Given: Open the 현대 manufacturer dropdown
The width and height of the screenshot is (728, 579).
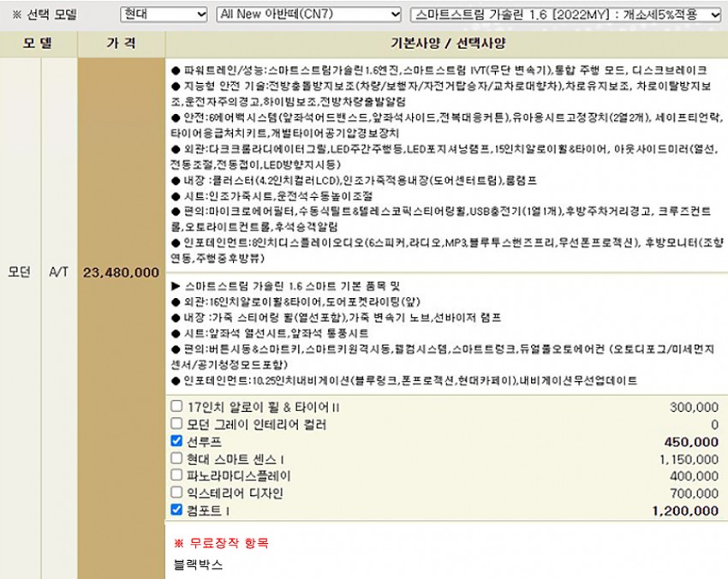Looking at the screenshot, I should tap(163, 15).
